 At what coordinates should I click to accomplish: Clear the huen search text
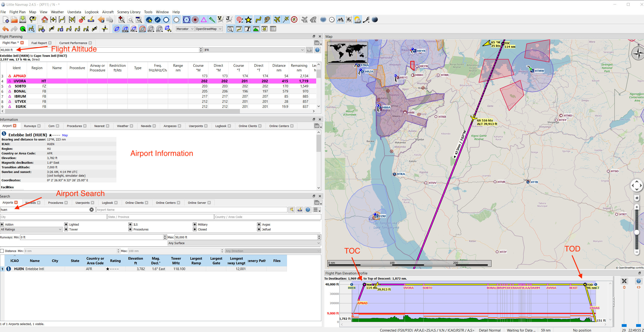(x=92, y=210)
